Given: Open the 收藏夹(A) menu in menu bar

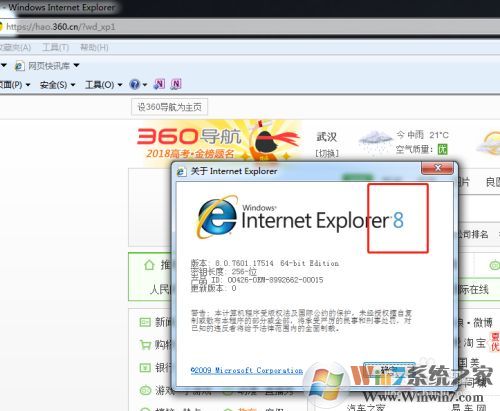Looking at the screenshot, I should coord(15,47).
